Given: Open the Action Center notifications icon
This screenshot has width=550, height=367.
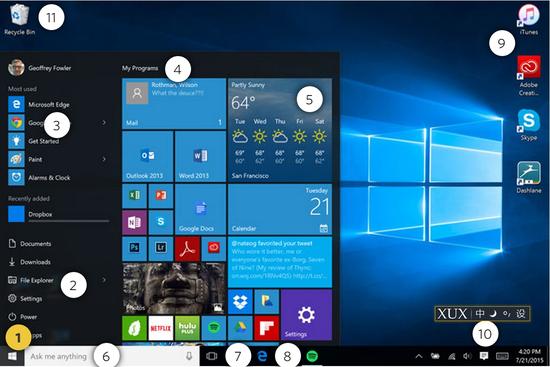Looking at the screenshot, I should (x=484, y=356).
